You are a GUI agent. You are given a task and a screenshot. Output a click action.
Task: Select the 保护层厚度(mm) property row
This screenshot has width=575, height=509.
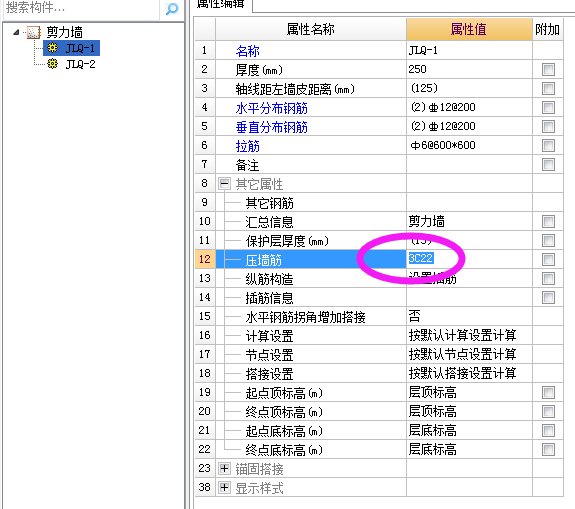click(311, 241)
